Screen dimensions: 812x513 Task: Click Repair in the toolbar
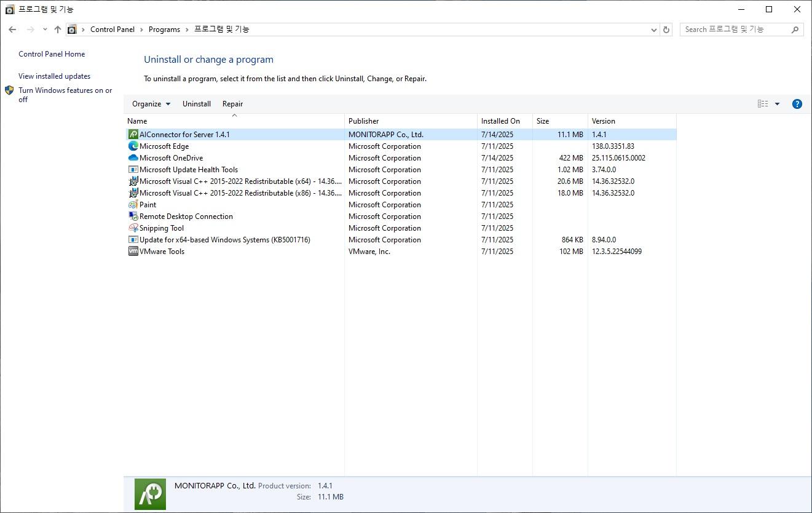[232, 104]
